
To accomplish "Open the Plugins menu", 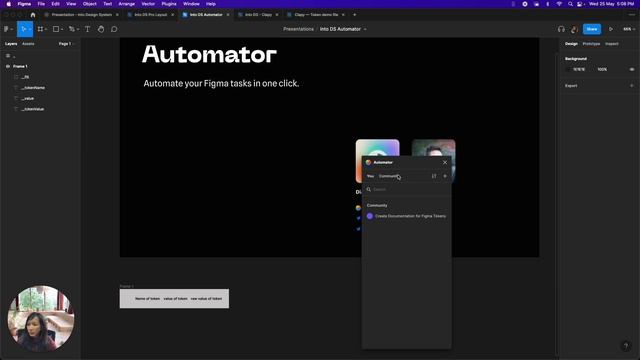I will pyautogui.click(x=169, y=4).
